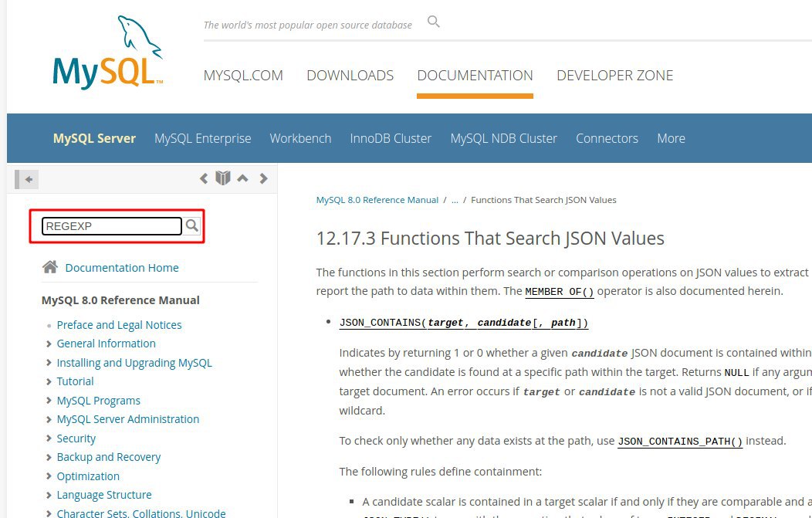
Task: Select InnoDB Cluster in blue navigation bar
Action: tap(391, 138)
